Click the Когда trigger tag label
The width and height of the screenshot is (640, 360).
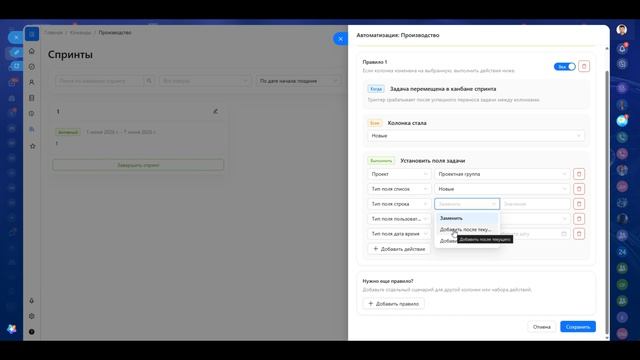[376, 89]
